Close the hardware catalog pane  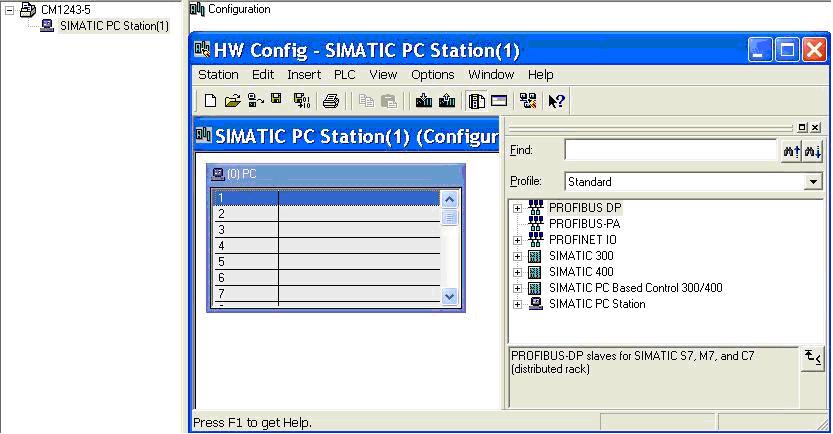[x=815, y=127]
